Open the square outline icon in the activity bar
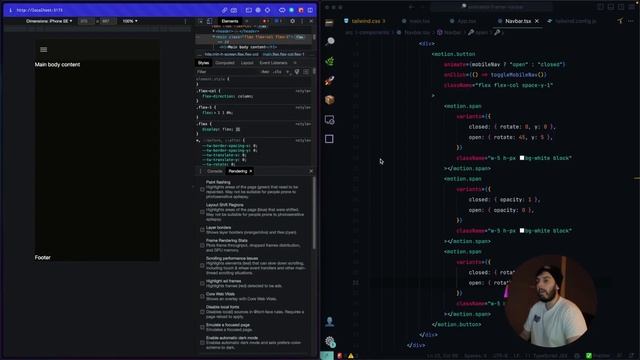Viewport: 640px width, 360px height. coord(329,139)
